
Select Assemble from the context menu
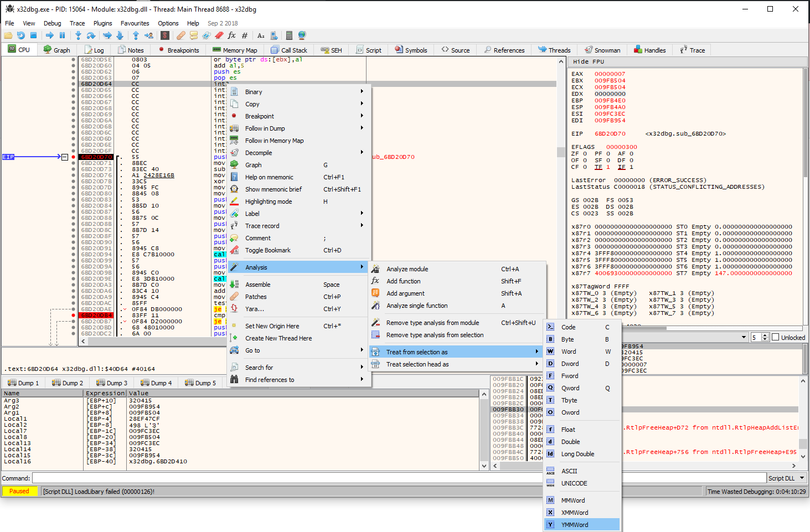[x=299, y=285]
